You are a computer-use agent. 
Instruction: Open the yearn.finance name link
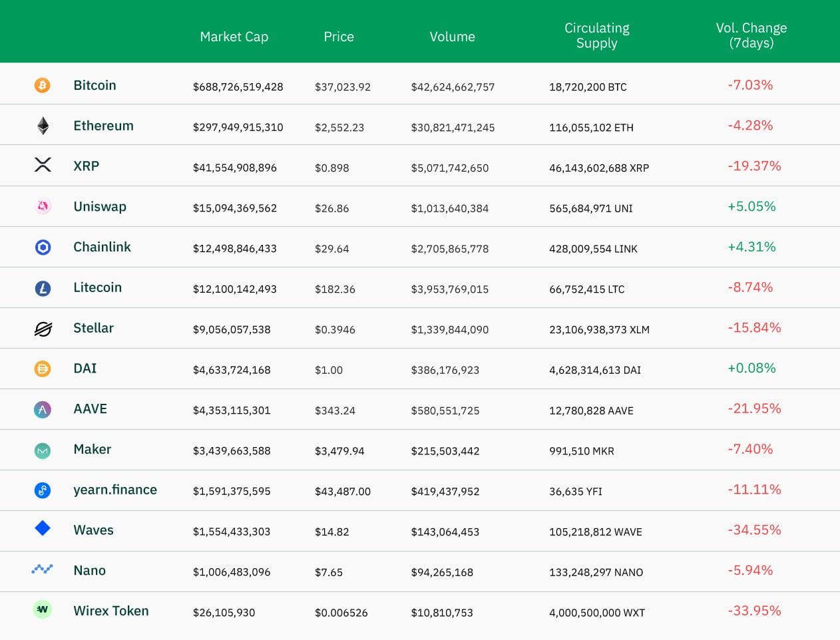pos(115,490)
